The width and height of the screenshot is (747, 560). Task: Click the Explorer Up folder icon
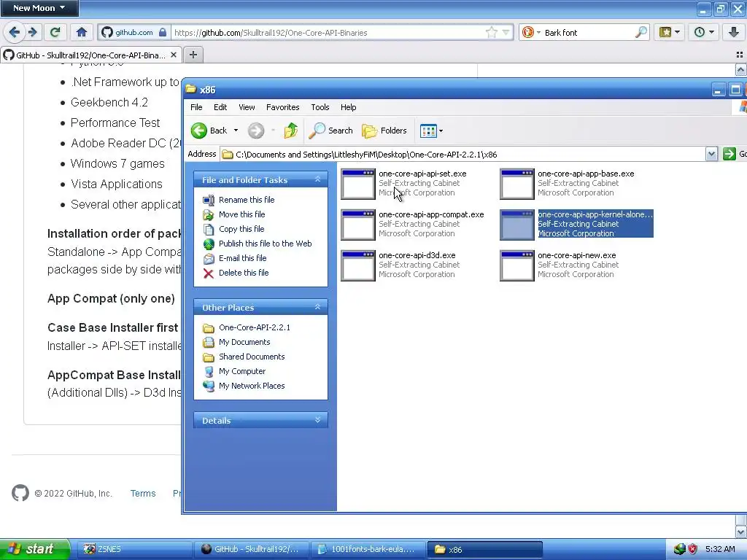point(290,131)
